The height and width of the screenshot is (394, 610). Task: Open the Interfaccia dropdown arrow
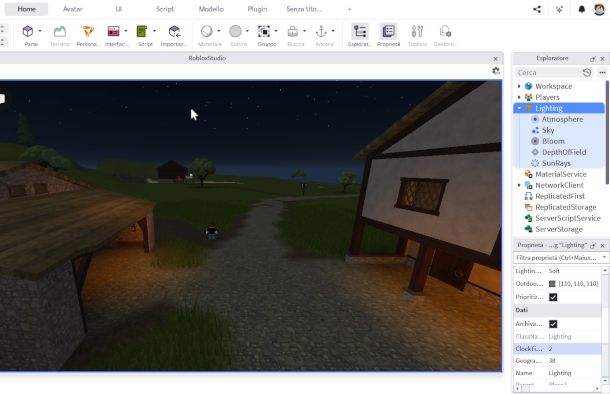point(126,31)
